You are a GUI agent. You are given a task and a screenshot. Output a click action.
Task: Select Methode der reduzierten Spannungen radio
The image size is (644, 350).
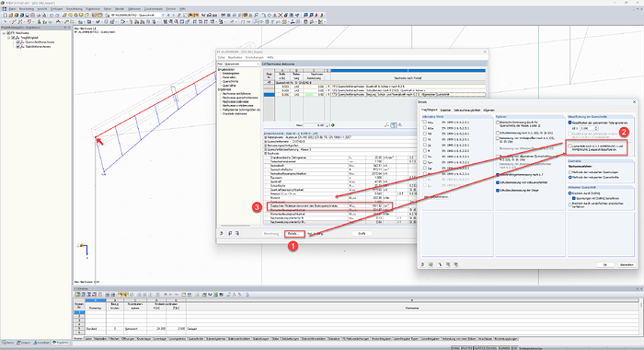[x=570, y=172]
